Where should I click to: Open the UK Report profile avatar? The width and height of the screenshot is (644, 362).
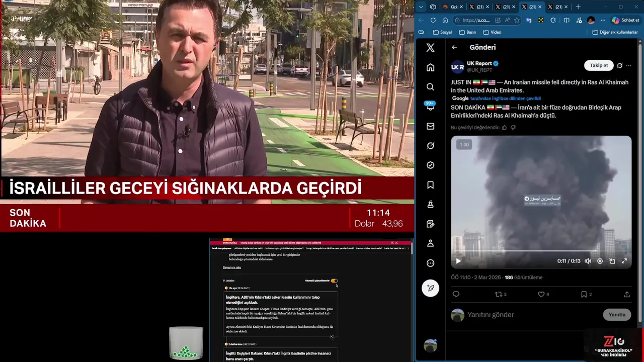click(457, 66)
